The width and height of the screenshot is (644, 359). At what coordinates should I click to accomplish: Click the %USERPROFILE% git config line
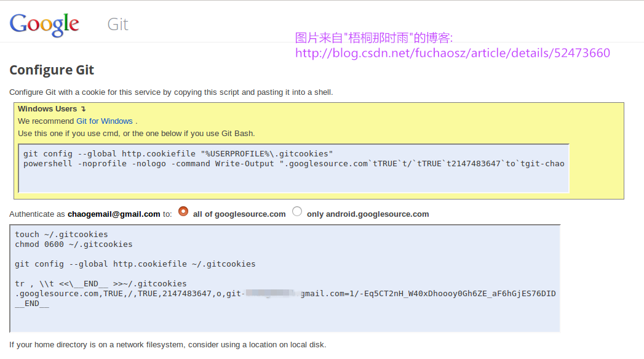coord(178,154)
